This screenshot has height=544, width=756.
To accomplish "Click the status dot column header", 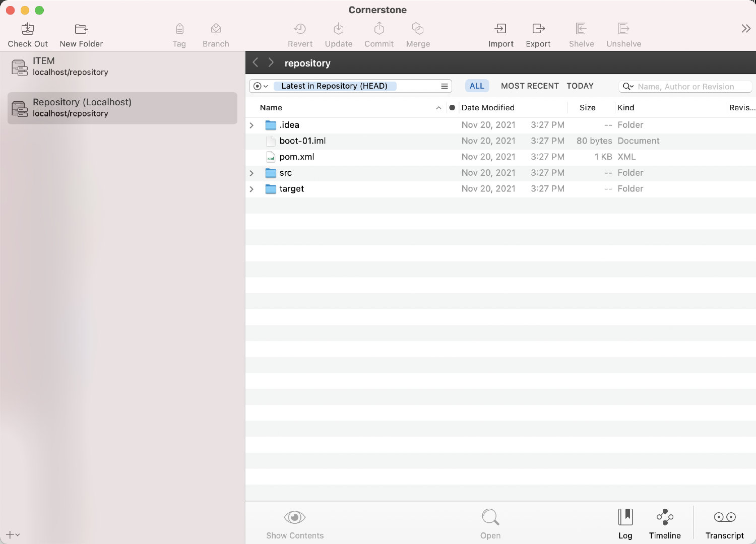I will coord(452,108).
